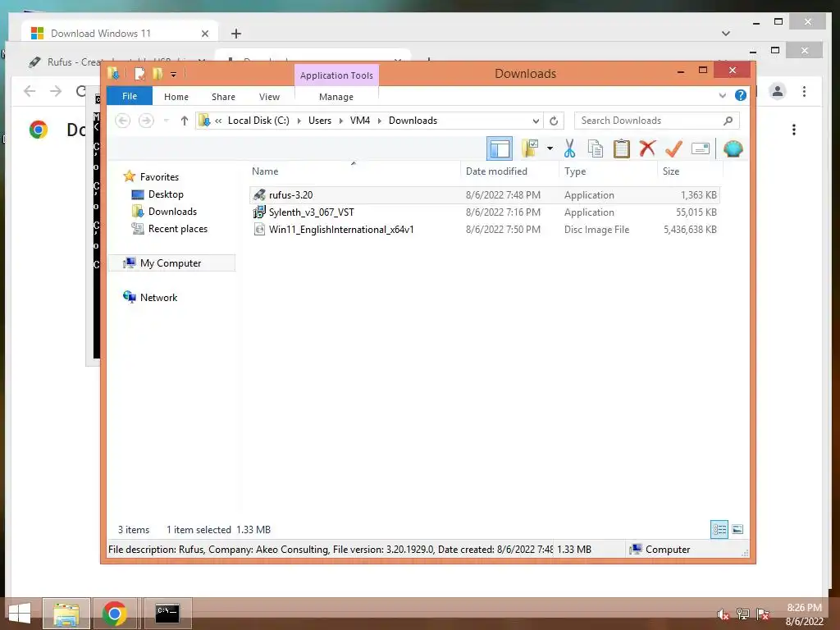Click the Application Tools contextual tab

pos(336,75)
